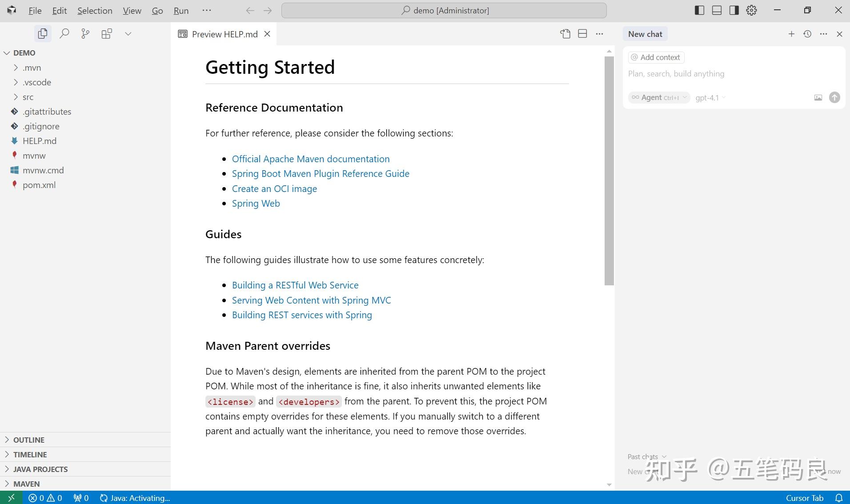
Task: Open the Spring Web link
Action: (256, 204)
